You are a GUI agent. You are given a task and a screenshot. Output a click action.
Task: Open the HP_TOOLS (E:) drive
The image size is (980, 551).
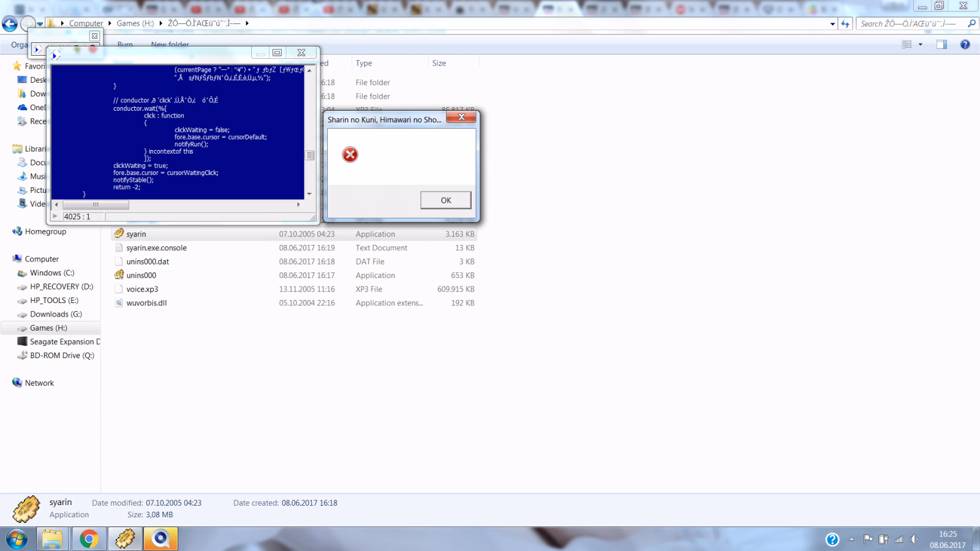(54, 301)
